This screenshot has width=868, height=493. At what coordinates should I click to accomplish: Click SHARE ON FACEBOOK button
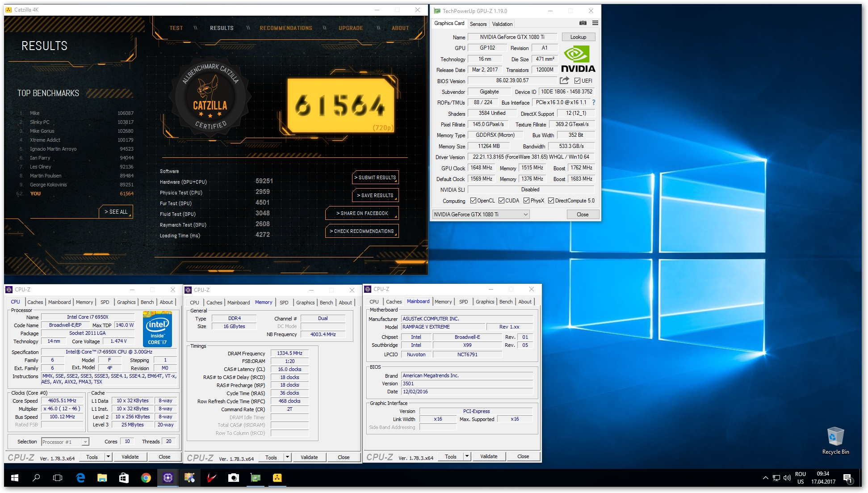(362, 213)
